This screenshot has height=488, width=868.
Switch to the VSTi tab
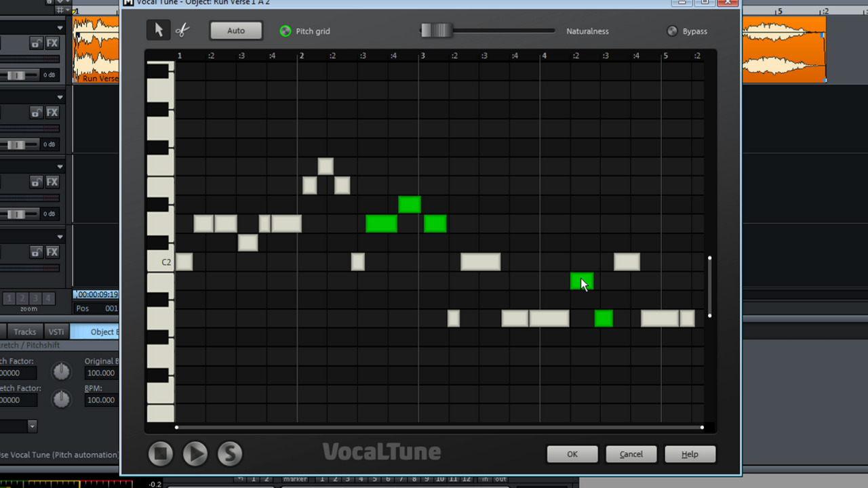56,331
